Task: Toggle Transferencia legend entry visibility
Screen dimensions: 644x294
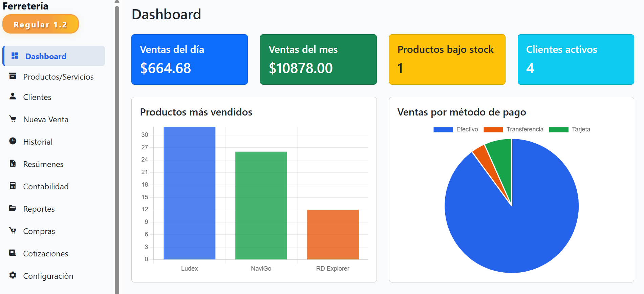Action: pos(513,129)
